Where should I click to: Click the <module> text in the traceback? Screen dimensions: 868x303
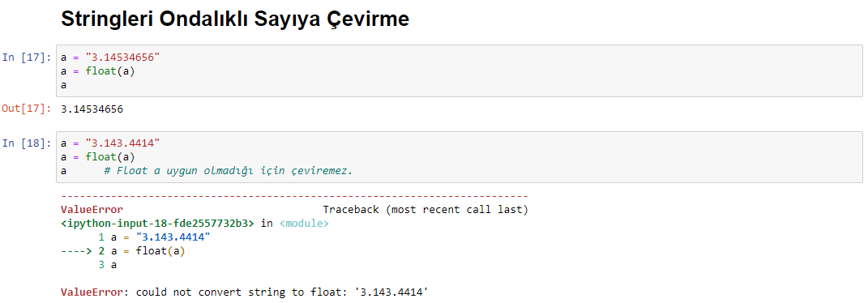click(304, 224)
